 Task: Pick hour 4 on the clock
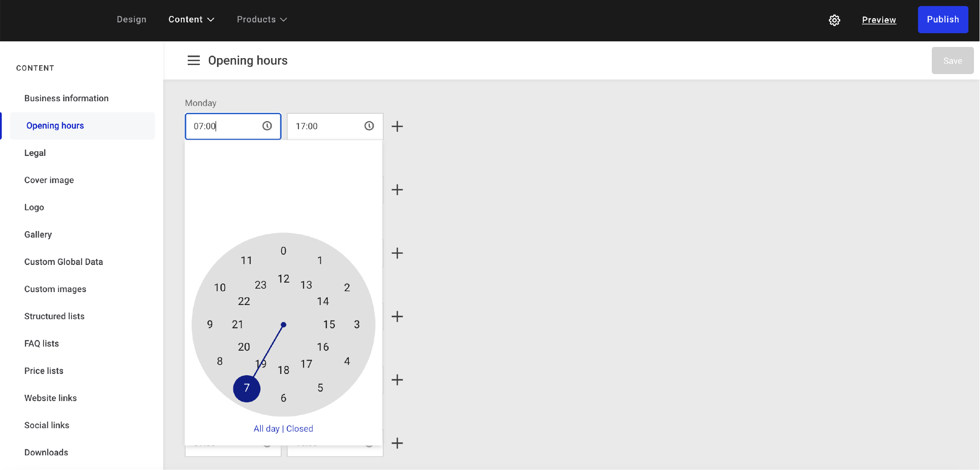(x=347, y=361)
